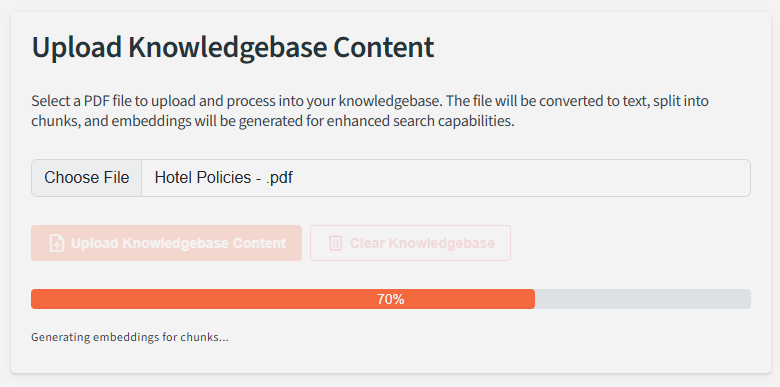The height and width of the screenshot is (387, 780).
Task: Click the 70% progress label
Action: 390,299
